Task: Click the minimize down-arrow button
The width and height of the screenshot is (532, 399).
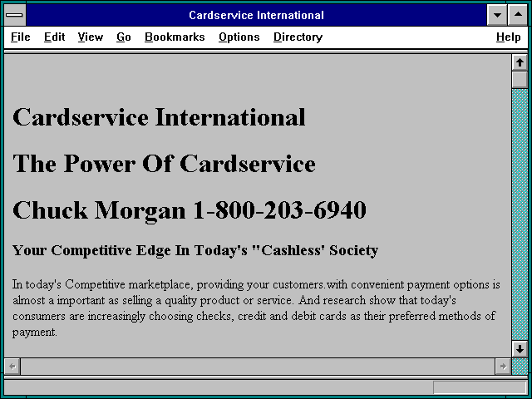Action: coord(497,15)
